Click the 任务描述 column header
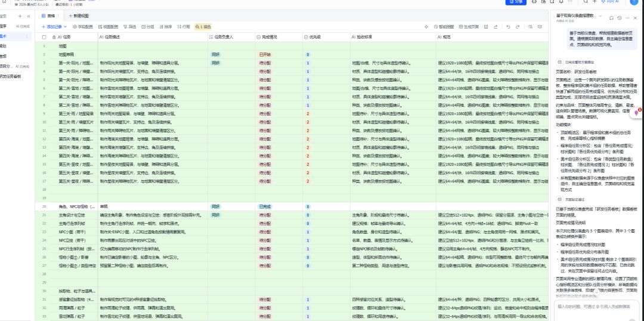Screen dimensions: 644x321 [x=153, y=37]
